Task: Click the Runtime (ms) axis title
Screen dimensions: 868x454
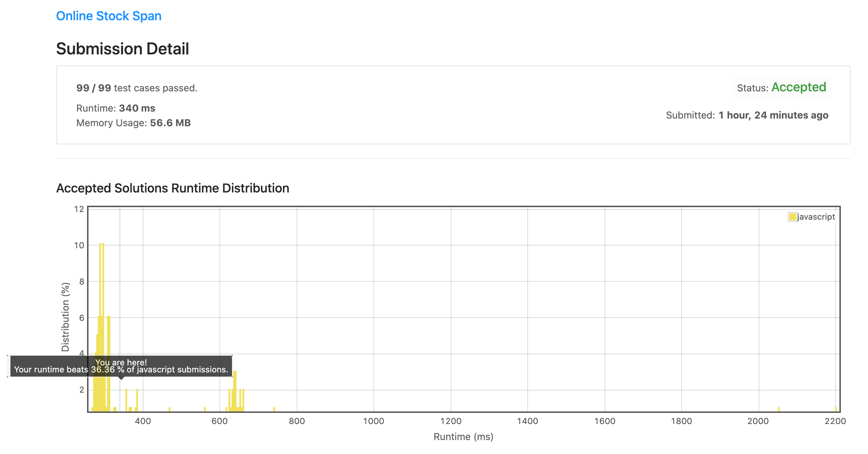Action: [464, 437]
